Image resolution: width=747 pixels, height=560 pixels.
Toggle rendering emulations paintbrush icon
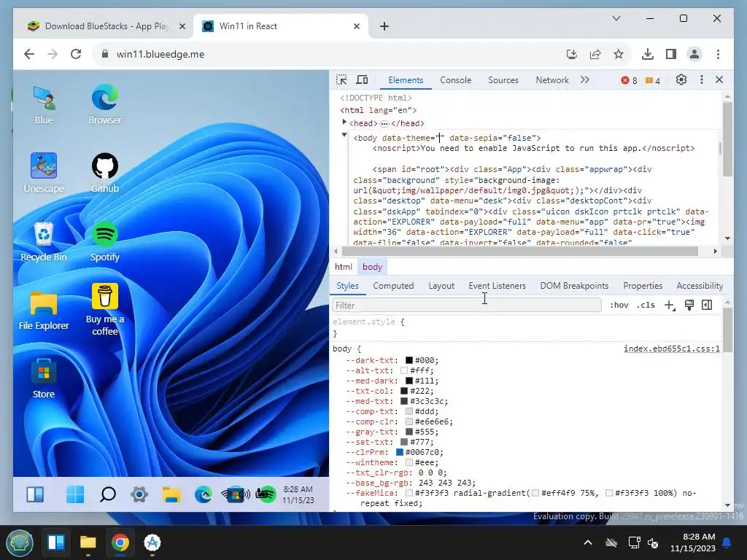pyautogui.click(x=689, y=306)
